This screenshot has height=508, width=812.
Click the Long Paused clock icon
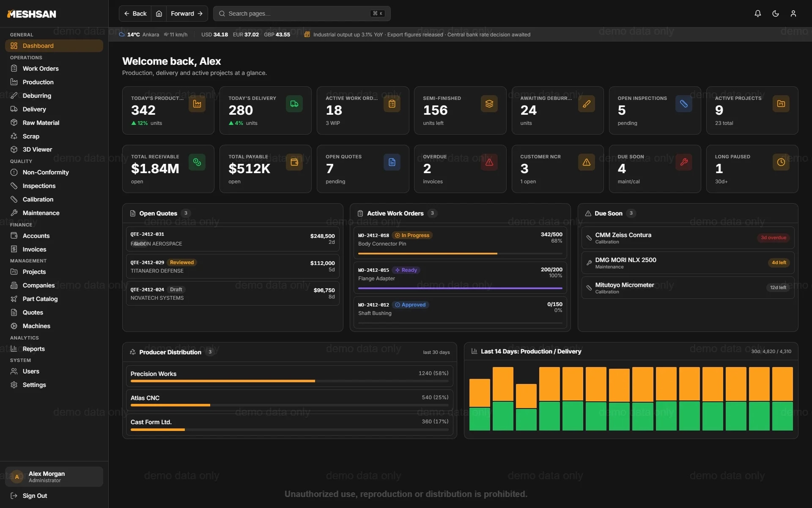click(781, 162)
